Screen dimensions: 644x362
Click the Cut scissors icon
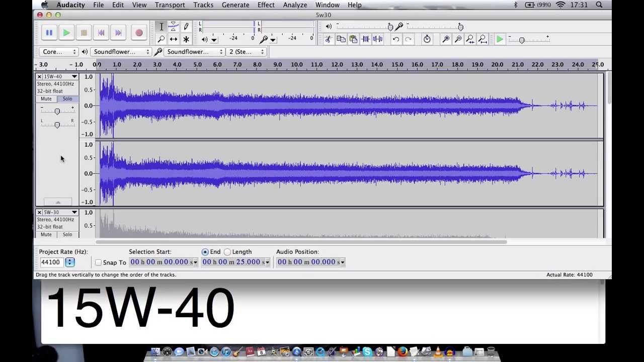point(329,39)
